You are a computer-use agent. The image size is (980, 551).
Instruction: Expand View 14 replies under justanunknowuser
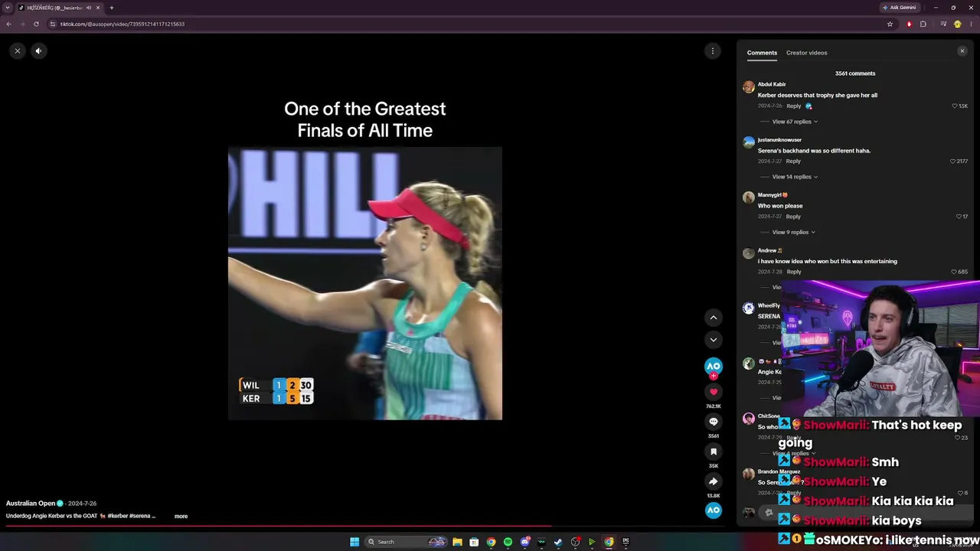(x=795, y=177)
